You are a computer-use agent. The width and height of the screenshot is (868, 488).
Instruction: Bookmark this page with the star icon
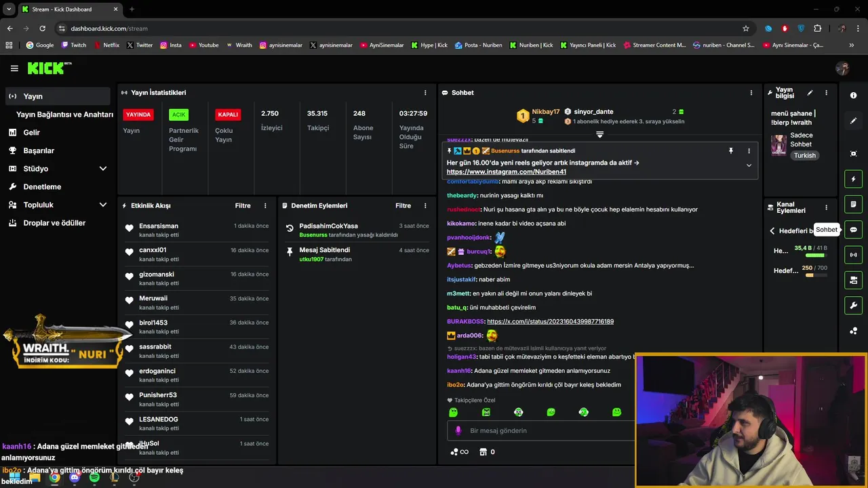[746, 28]
